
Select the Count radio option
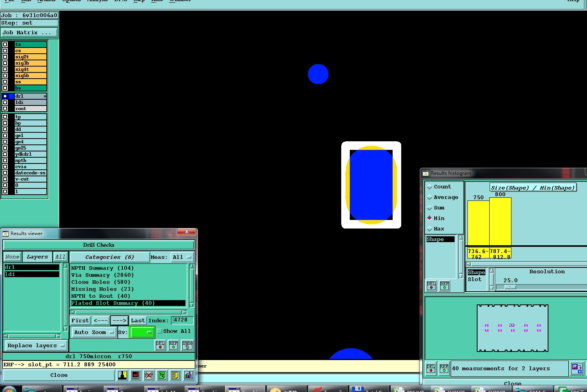pyautogui.click(x=430, y=187)
